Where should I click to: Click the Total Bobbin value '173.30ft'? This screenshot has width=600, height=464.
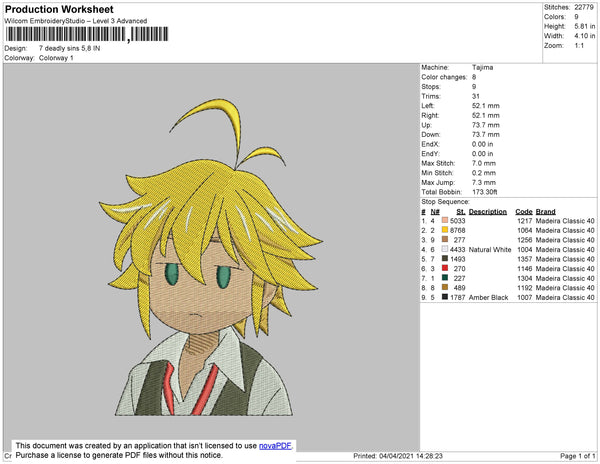click(x=484, y=192)
